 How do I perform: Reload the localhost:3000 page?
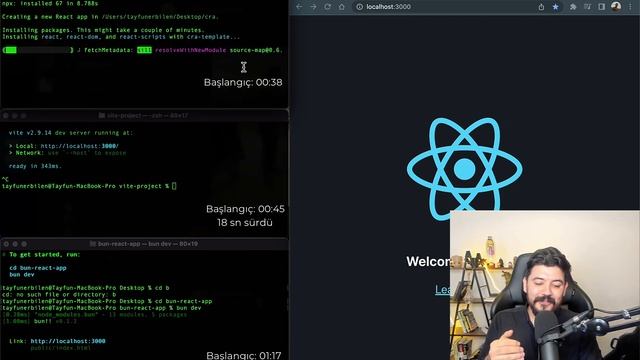pos(327,7)
